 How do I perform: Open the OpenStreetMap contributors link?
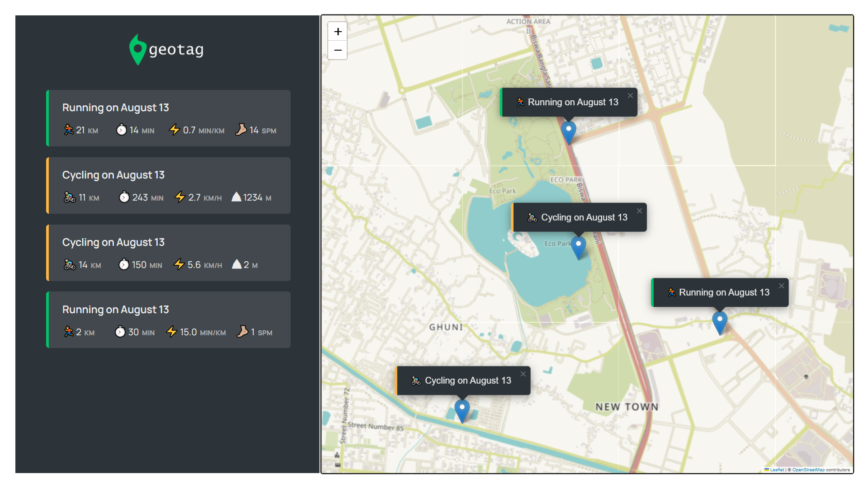click(808, 470)
